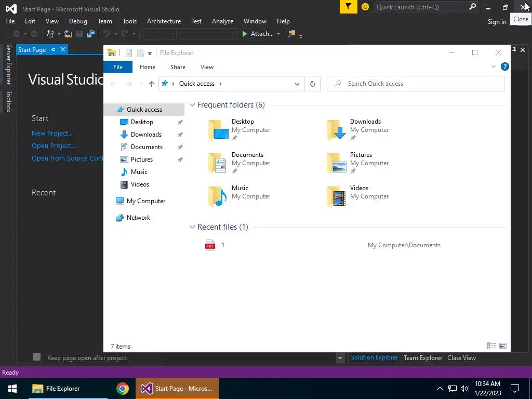
Task: Open the Attach button dropdown arrow
Action: (278, 34)
